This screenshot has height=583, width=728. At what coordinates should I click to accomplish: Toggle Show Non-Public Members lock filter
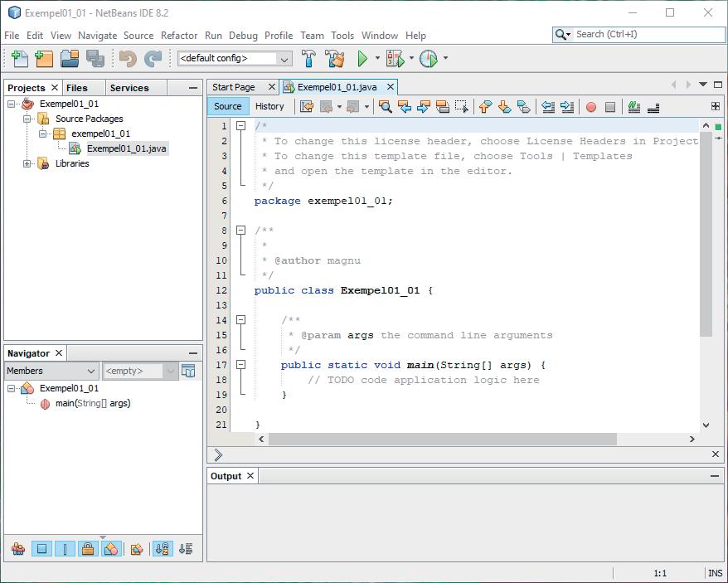[x=88, y=549]
